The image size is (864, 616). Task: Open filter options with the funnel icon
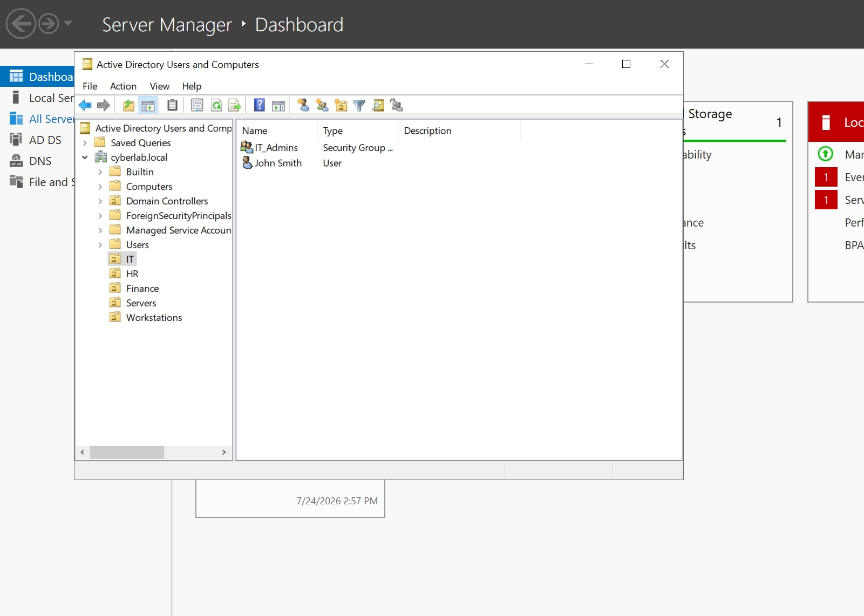pyautogui.click(x=359, y=105)
